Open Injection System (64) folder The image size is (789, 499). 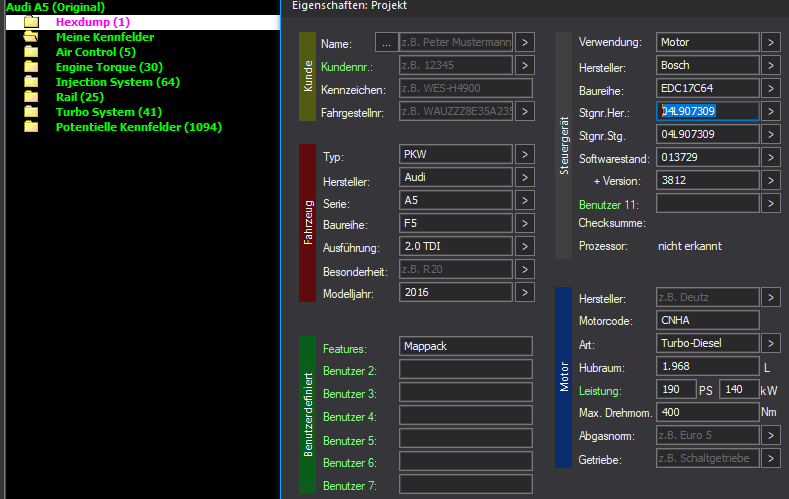(x=118, y=82)
